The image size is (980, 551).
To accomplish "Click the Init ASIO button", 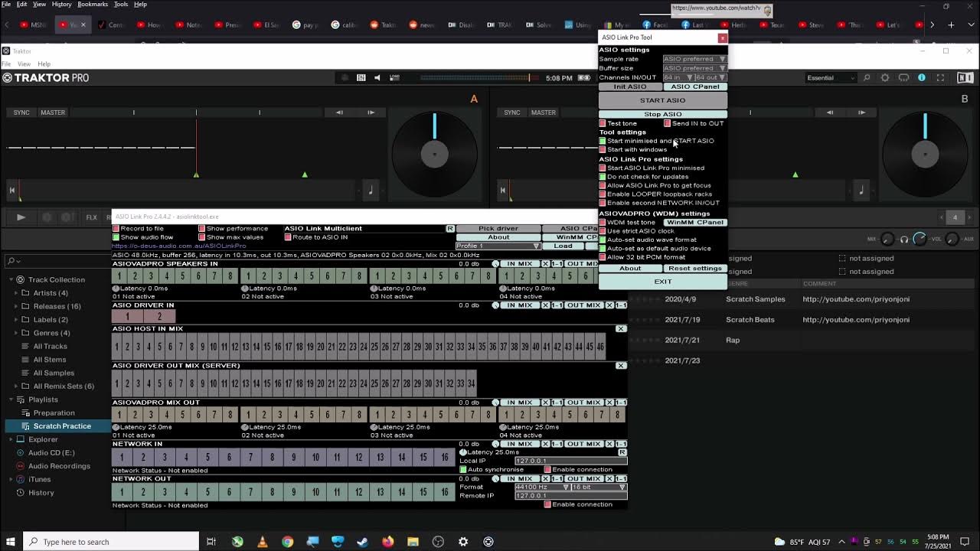I will 630,86.
